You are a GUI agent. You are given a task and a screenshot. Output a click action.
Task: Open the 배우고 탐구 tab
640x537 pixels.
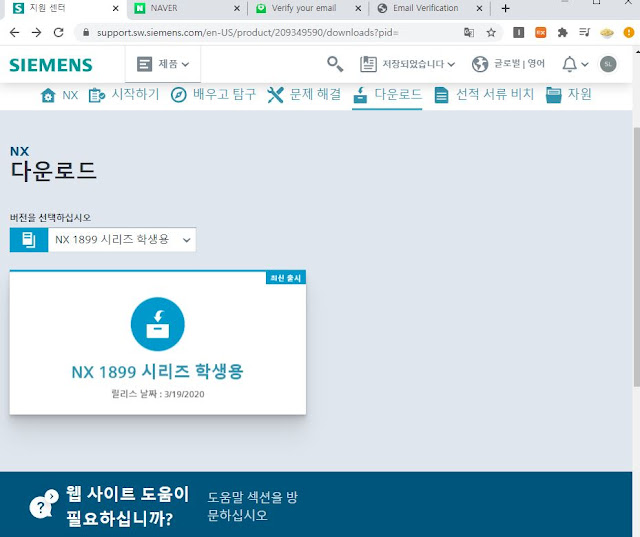click(213, 95)
